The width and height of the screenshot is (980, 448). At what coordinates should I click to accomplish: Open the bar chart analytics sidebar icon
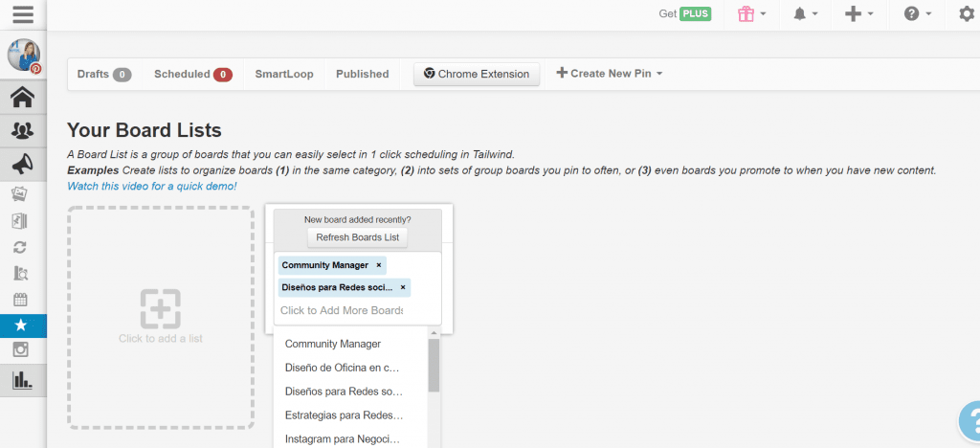tap(23, 380)
